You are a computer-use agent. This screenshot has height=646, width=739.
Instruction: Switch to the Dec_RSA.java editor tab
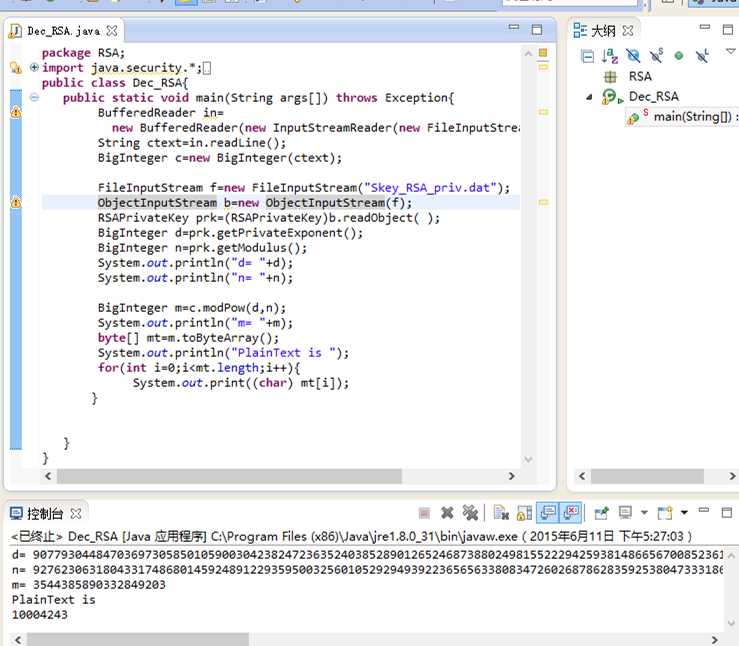pos(64,31)
